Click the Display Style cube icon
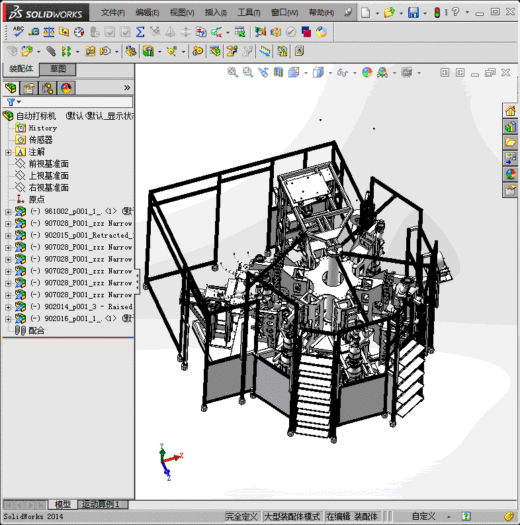520x525 pixels. 318,72
